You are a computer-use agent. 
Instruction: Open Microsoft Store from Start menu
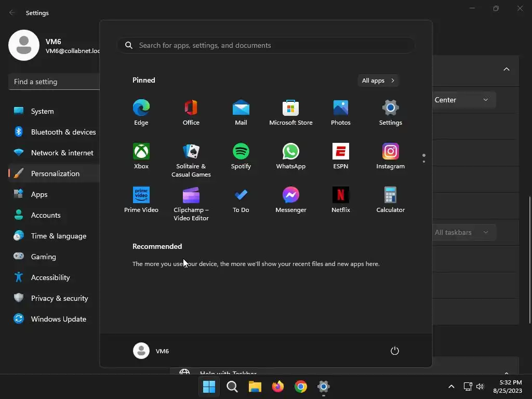click(x=291, y=113)
